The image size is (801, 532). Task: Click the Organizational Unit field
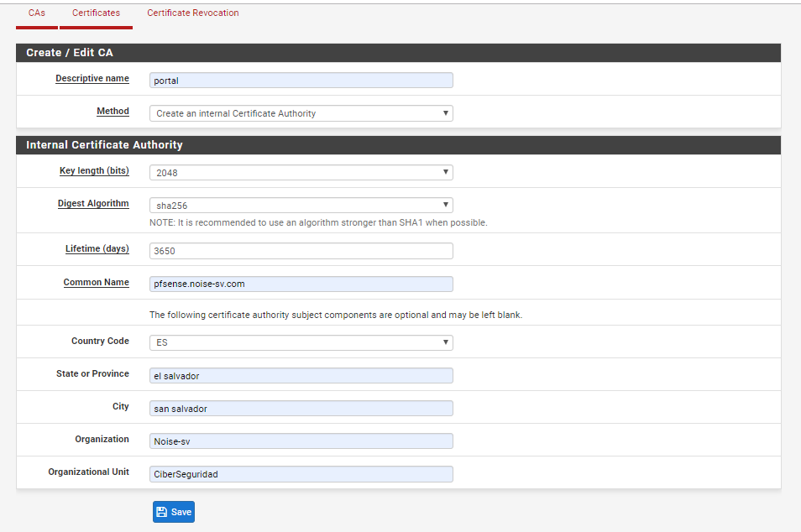[x=301, y=474]
